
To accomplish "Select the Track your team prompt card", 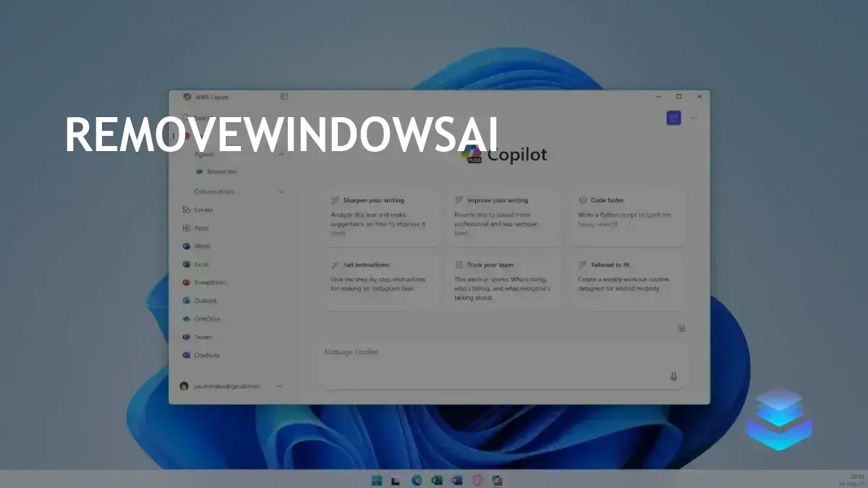I will coord(505,282).
